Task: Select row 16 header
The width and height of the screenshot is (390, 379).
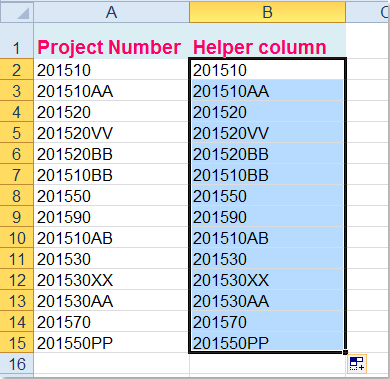Action: pyautogui.click(x=17, y=363)
